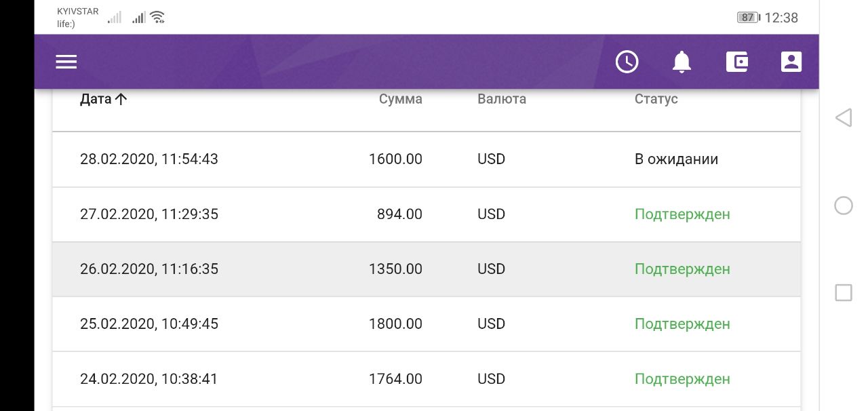Sort by Статус column header
This screenshot has width=868, height=411.
pyautogui.click(x=656, y=99)
